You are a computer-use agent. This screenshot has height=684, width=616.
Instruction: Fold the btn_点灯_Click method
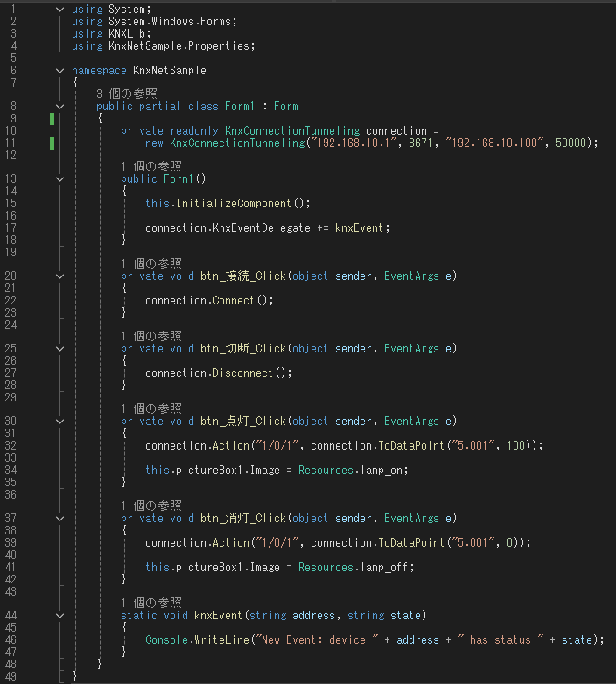click(59, 422)
